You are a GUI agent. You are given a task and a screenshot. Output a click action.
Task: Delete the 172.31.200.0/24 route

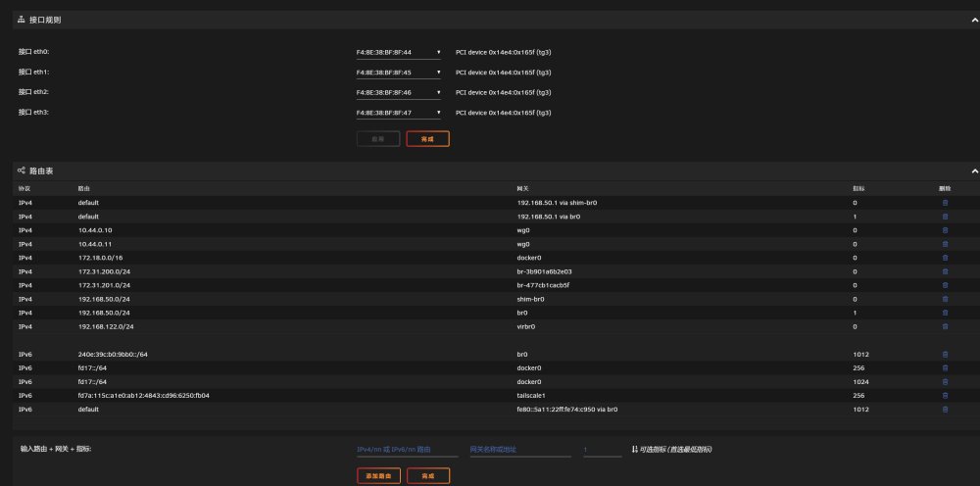point(945,271)
